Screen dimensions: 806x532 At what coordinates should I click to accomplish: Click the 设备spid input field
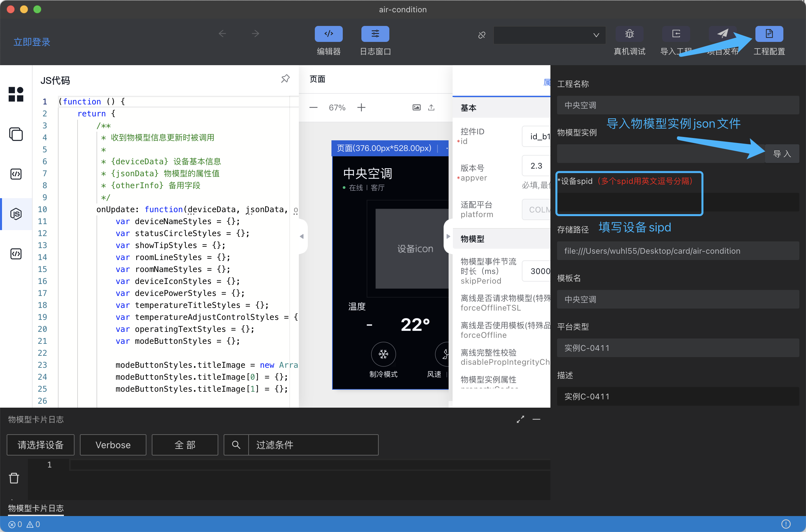pyautogui.click(x=678, y=202)
